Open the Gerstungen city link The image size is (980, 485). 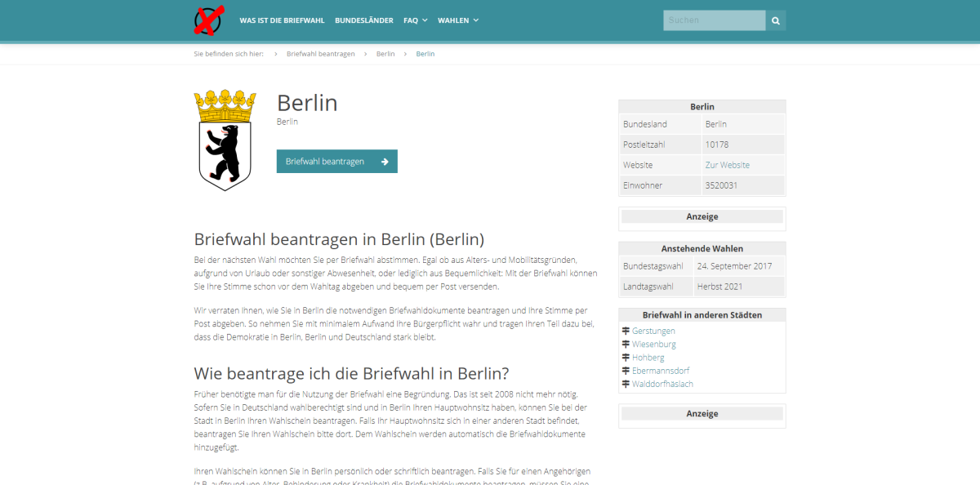(x=653, y=331)
